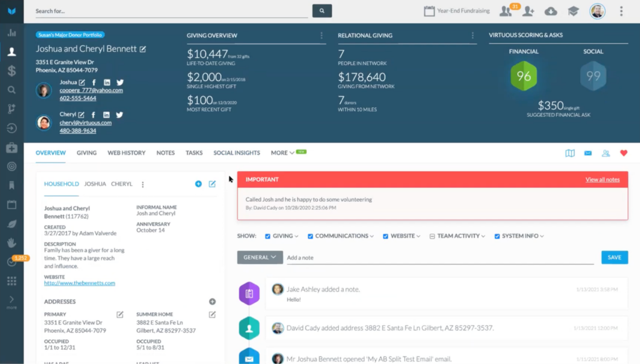Open the leaf icon in sidebar
Viewport: 640px width, 364px height.
click(12, 224)
